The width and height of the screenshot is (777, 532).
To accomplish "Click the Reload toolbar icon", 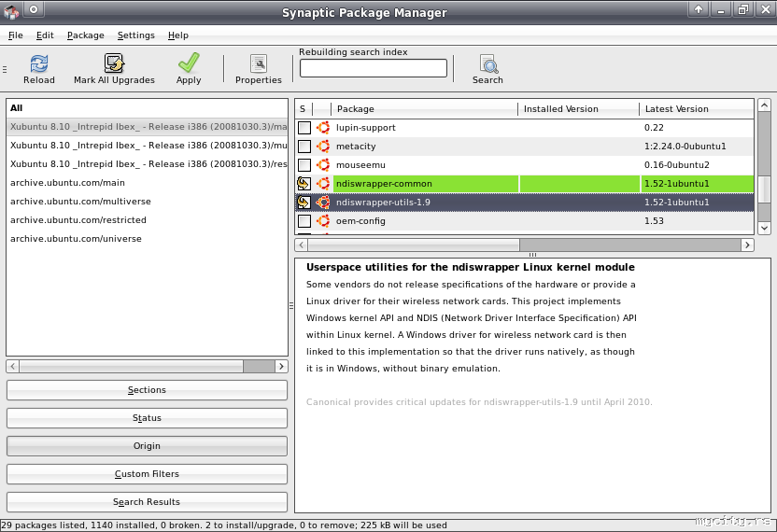I will pos(39,63).
